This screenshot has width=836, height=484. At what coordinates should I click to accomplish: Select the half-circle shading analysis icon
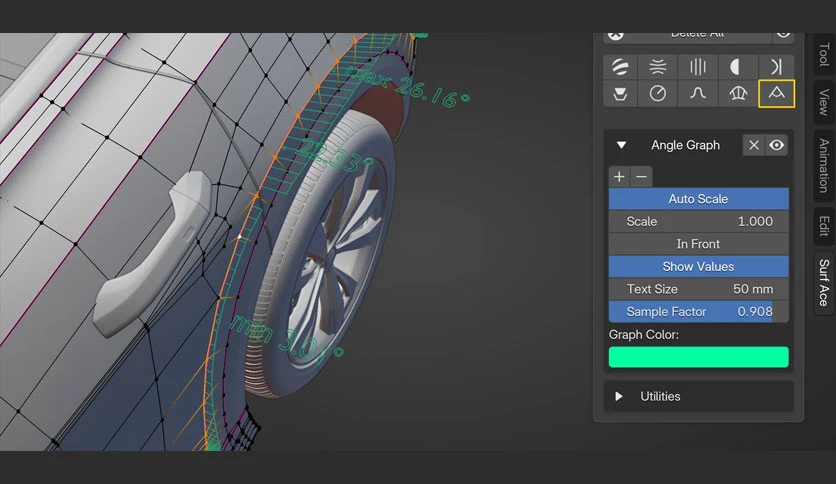pos(737,67)
